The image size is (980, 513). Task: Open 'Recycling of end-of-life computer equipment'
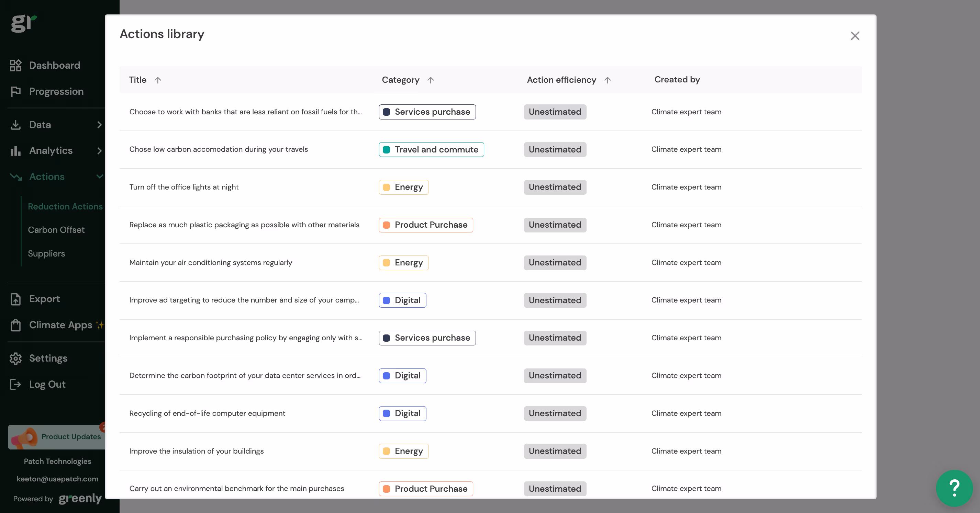point(490,413)
